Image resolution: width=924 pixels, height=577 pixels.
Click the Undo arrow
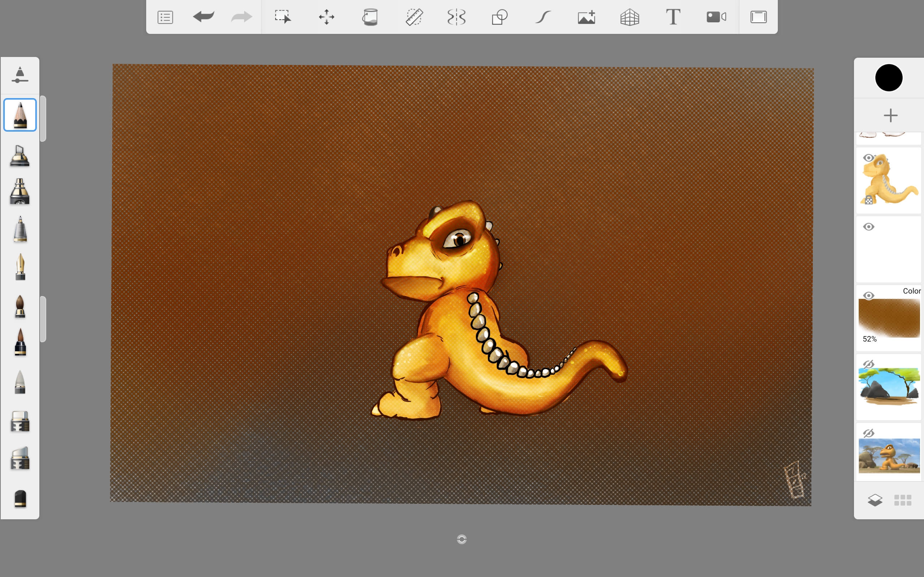(204, 17)
